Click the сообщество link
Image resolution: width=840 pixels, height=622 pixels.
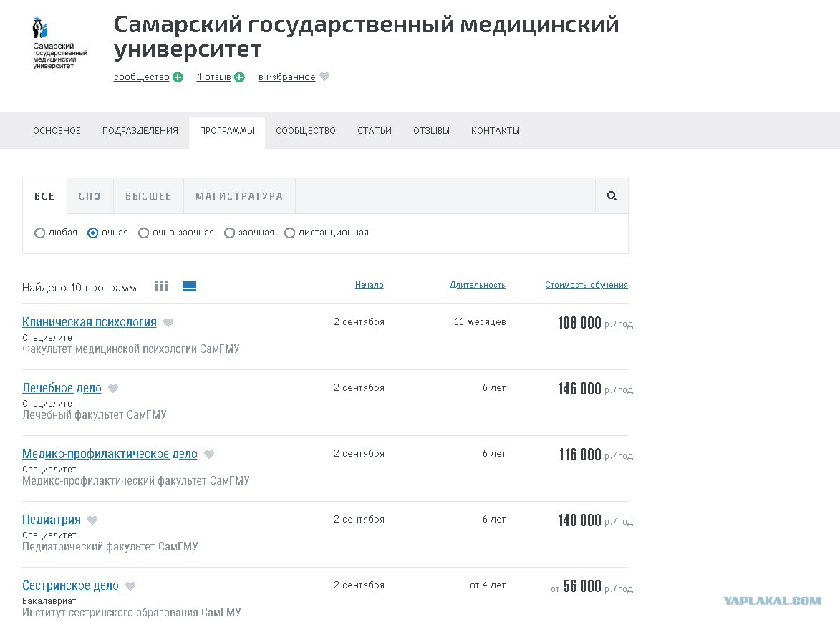(x=141, y=77)
